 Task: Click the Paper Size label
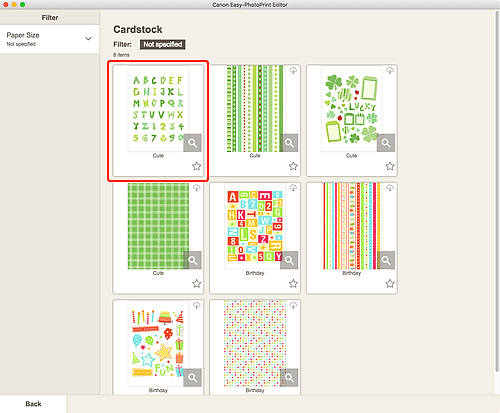pyautogui.click(x=23, y=35)
